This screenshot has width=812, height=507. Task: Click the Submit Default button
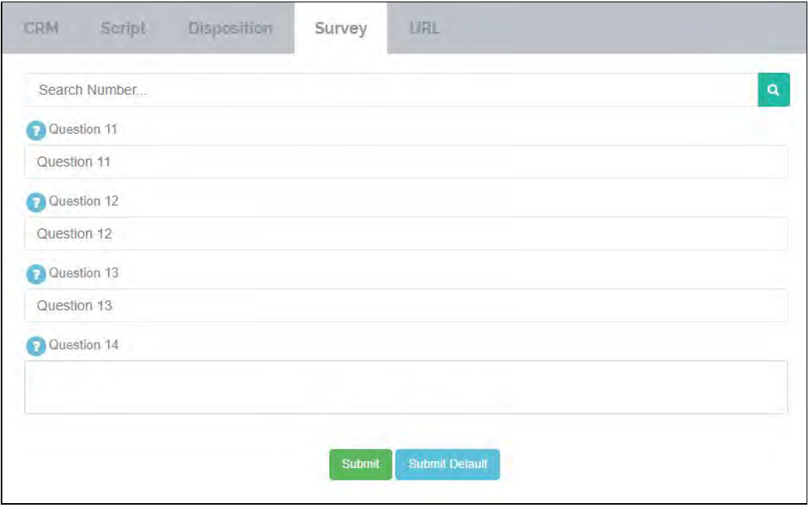click(x=448, y=464)
